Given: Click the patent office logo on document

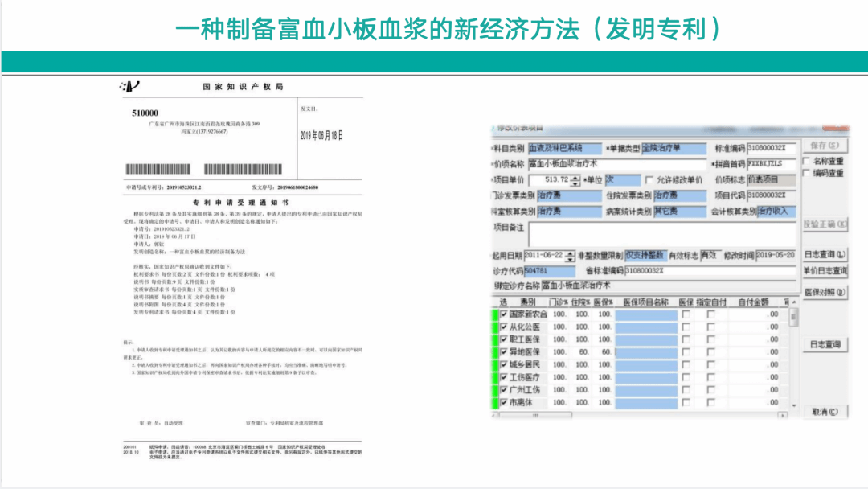Looking at the screenshot, I should pyautogui.click(x=129, y=86).
